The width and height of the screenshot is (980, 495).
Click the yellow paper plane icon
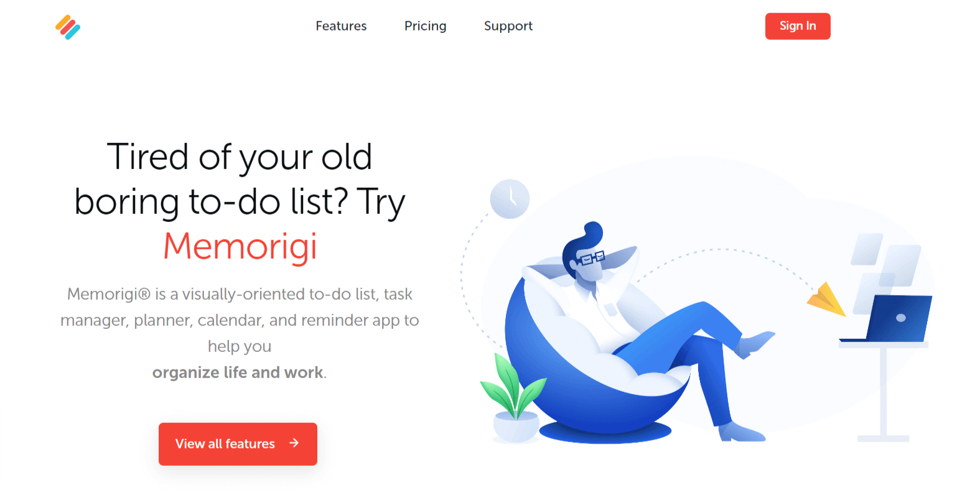point(827,300)
